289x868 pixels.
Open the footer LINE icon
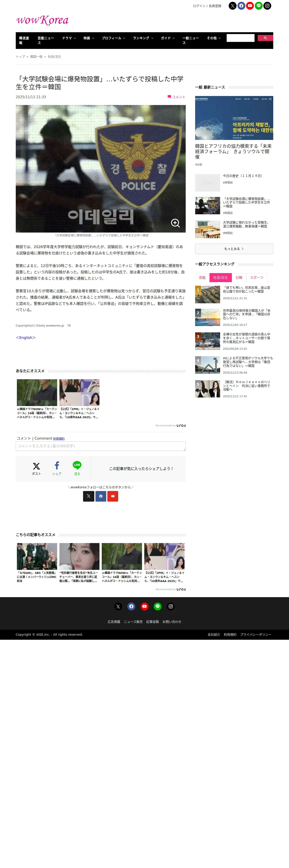click(x=158, y=607)
